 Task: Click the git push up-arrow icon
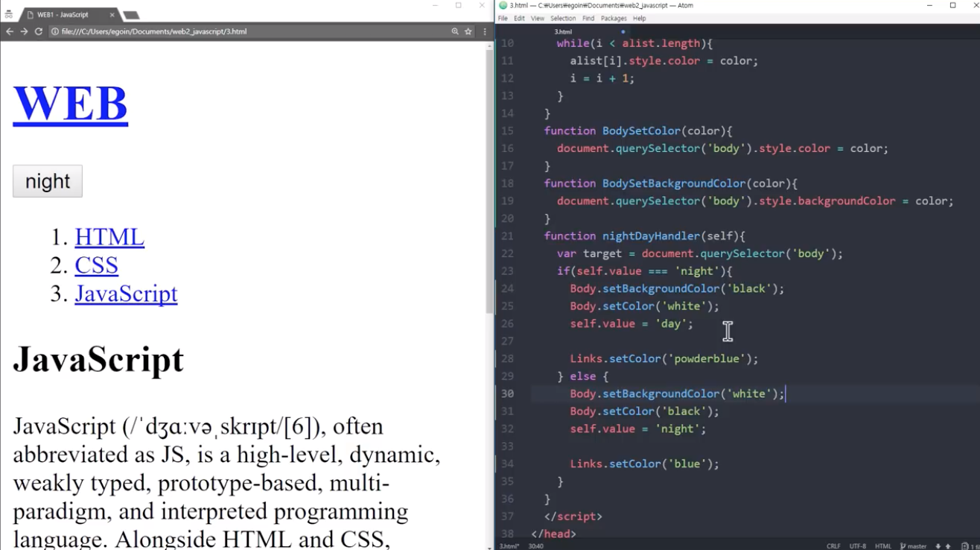click(x=947, y=546)
